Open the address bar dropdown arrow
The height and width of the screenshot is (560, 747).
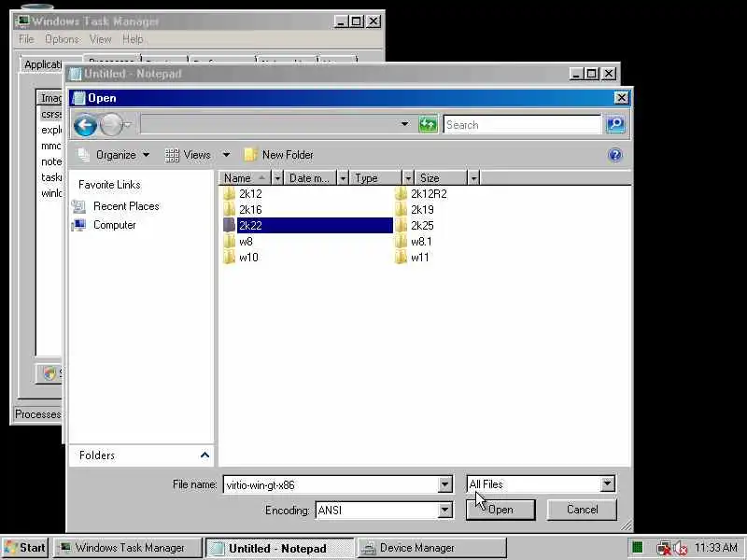(x=404, y=124)
